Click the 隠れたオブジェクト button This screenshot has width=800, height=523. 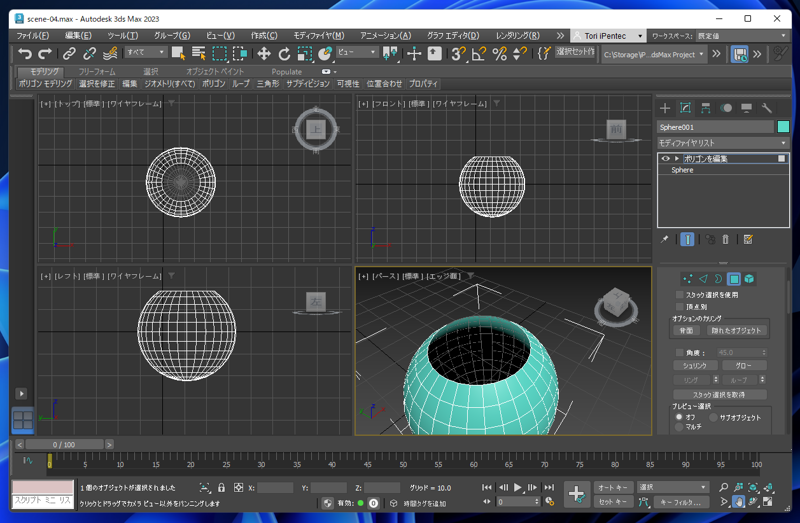[736, 331]
